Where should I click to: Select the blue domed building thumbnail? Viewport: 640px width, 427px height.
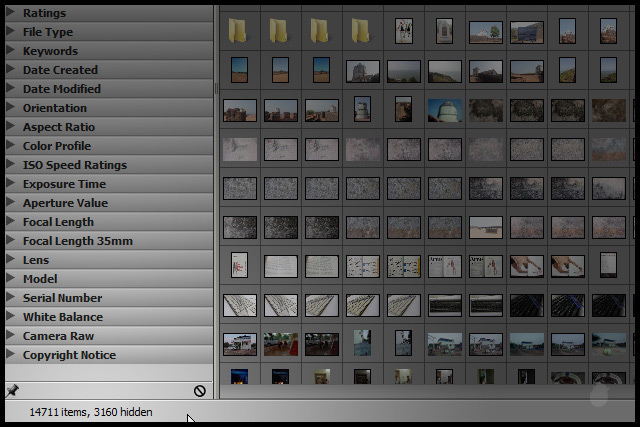tap(445, 110)
